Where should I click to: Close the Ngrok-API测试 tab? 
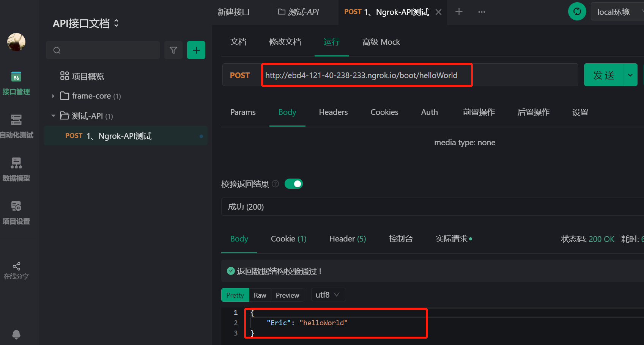[x=438, y=12]
